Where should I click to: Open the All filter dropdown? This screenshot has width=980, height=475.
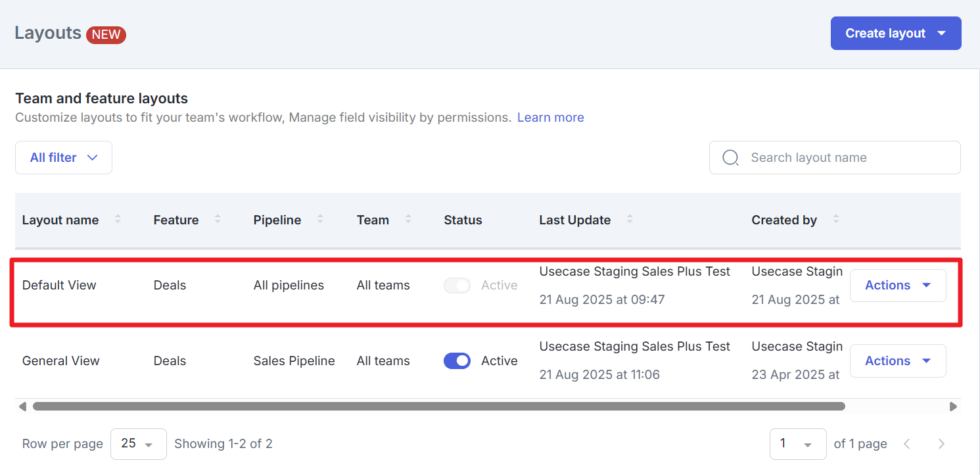pos(63,157)
